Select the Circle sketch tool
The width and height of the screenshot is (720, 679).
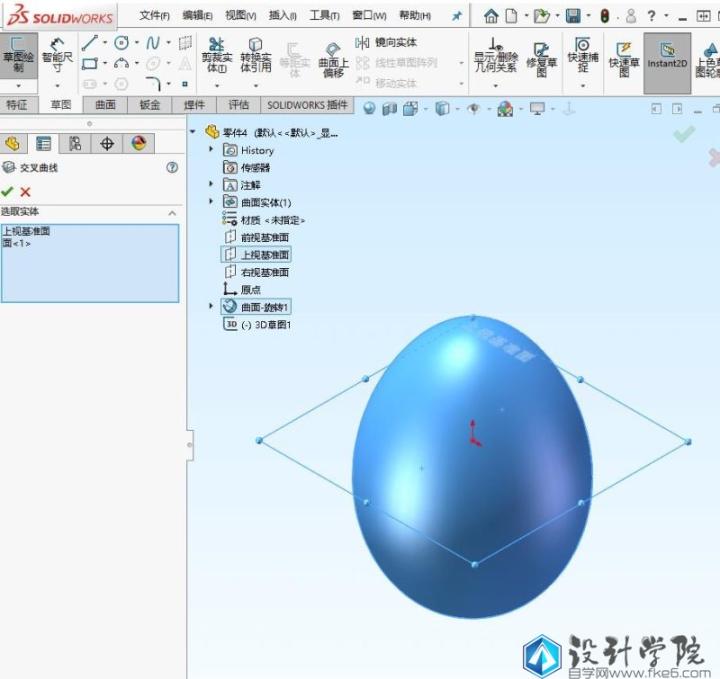121,43
